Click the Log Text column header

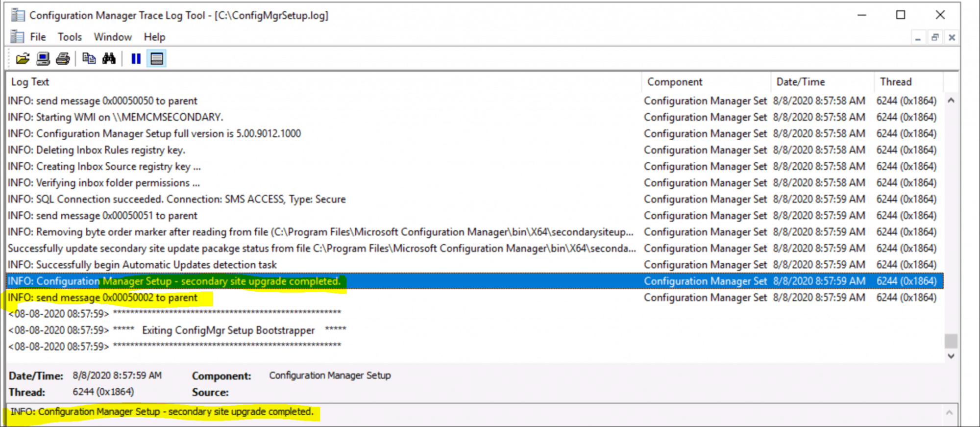coord(30,82)
